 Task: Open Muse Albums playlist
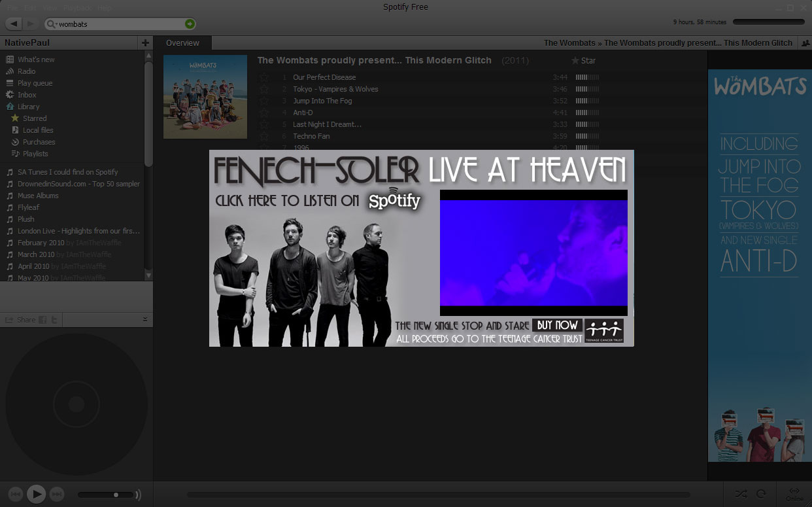tap(38, 196)
